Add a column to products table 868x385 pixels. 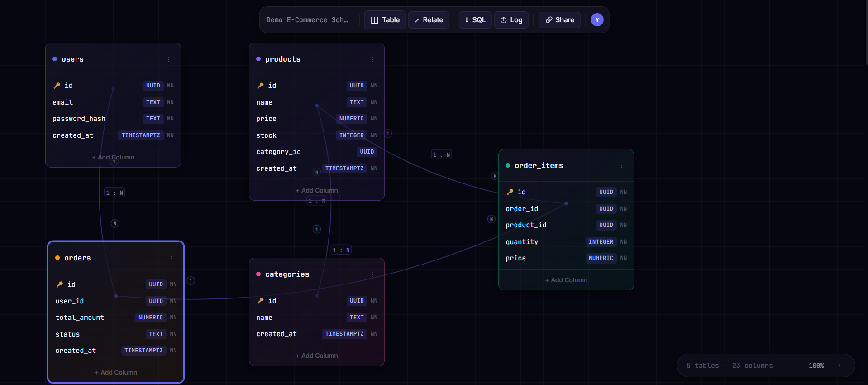(x=317, y=190)
